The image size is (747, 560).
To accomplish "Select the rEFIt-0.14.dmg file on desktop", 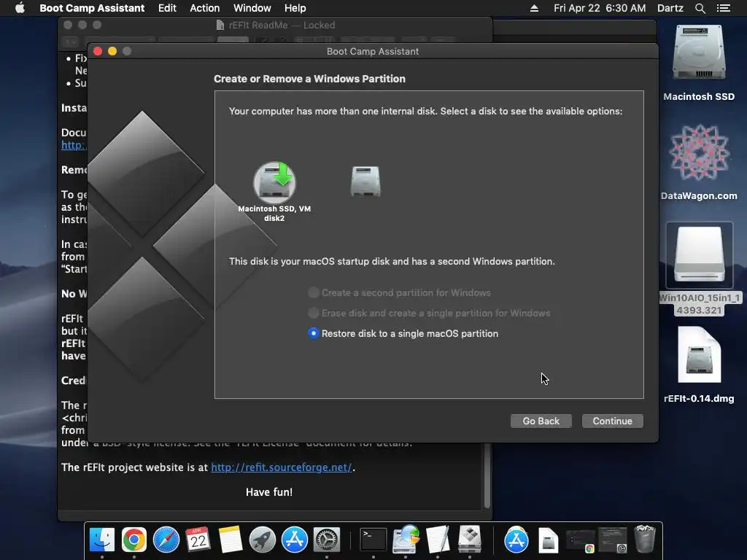I will (699, 355).
